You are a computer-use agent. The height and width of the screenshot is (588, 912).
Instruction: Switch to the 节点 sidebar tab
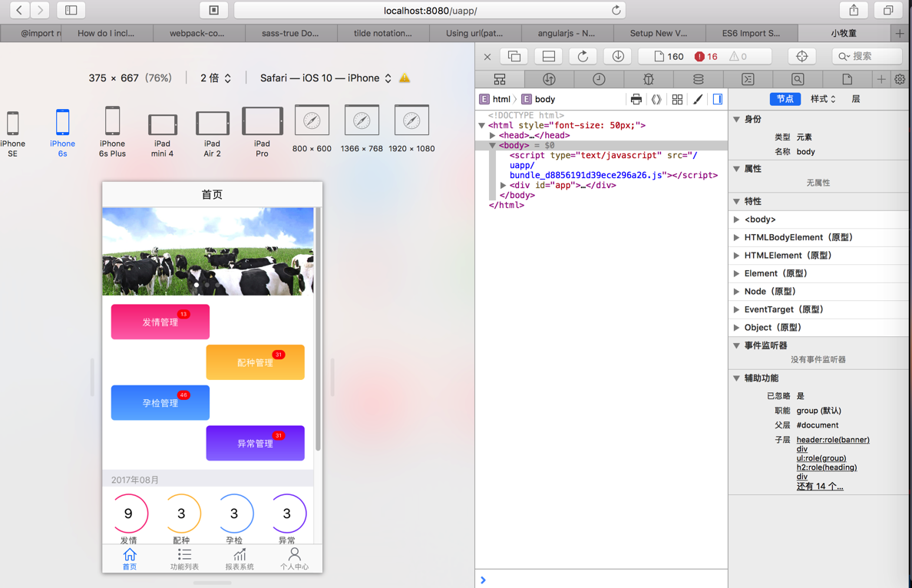pos(785,99)
